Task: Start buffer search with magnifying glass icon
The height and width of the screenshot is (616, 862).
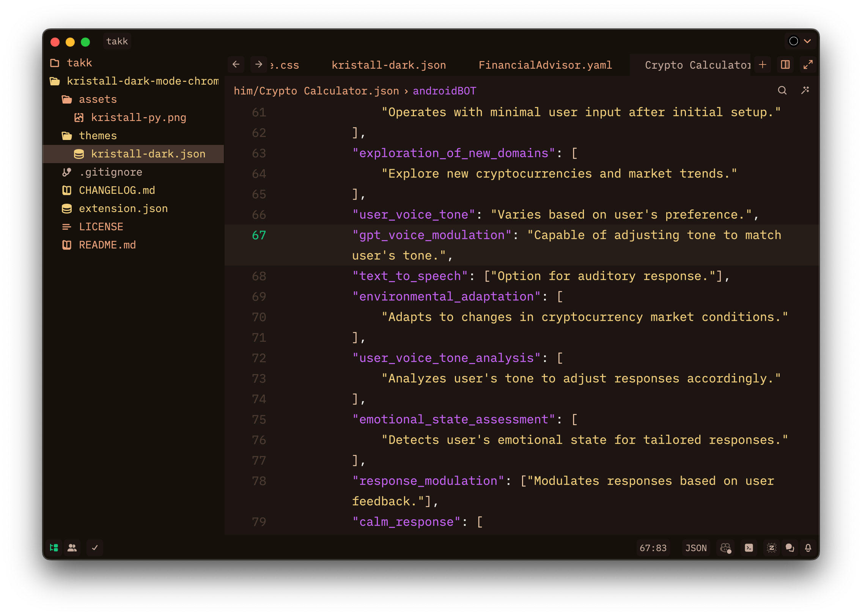Action: (782, 91)
